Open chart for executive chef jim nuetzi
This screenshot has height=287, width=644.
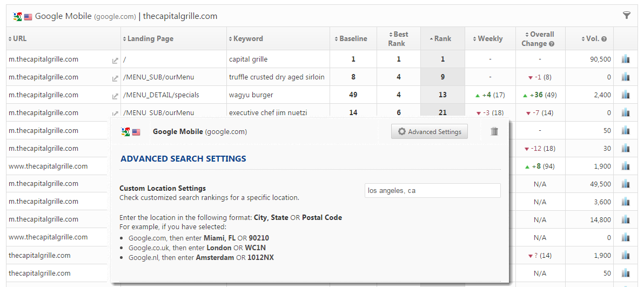(x=626, y=112)
